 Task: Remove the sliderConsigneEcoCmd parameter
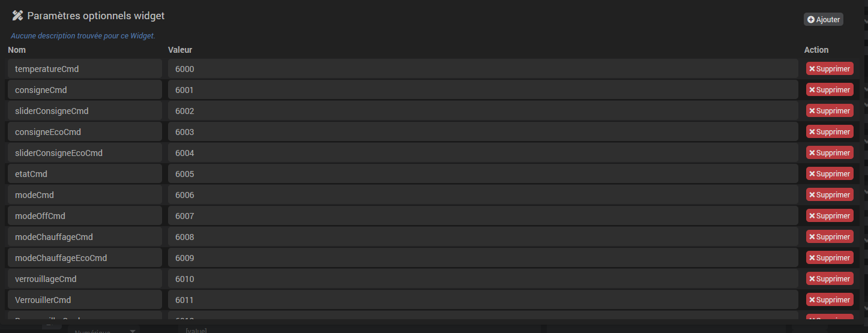pos(829,153)
